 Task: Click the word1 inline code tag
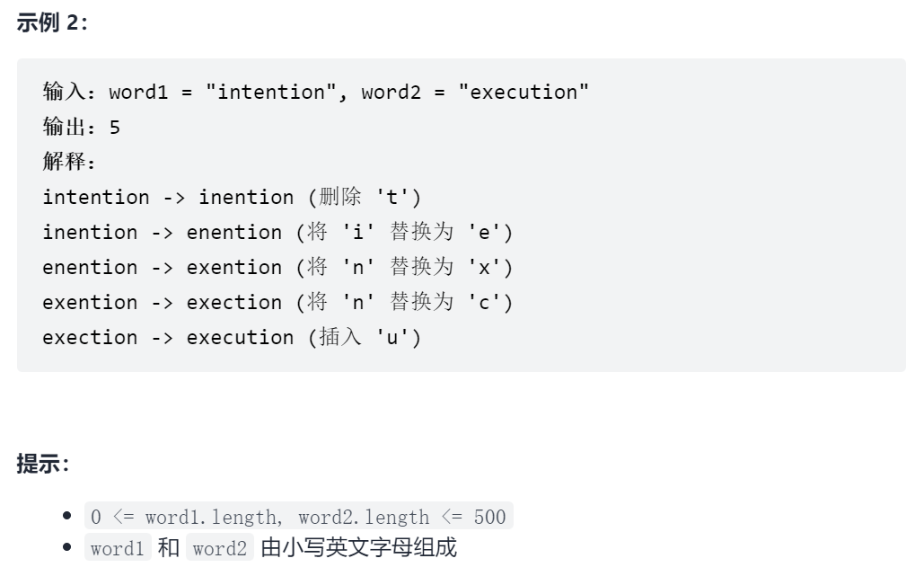[x=118, y=548]
